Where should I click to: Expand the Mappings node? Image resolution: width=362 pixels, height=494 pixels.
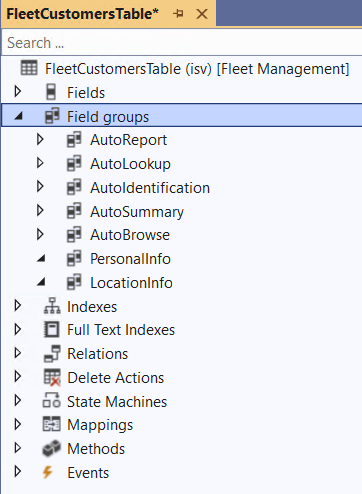coord(18,424)
